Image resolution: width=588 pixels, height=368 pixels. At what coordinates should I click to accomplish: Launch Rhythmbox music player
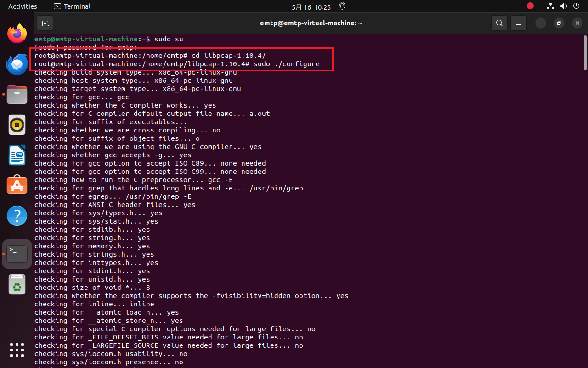pyautogui.click(x=17, y=125)
